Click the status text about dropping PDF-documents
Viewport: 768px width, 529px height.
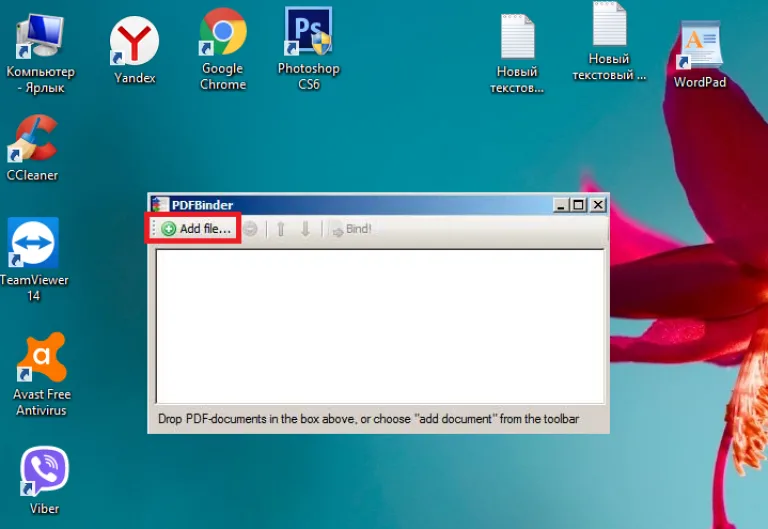coord(368,419)
